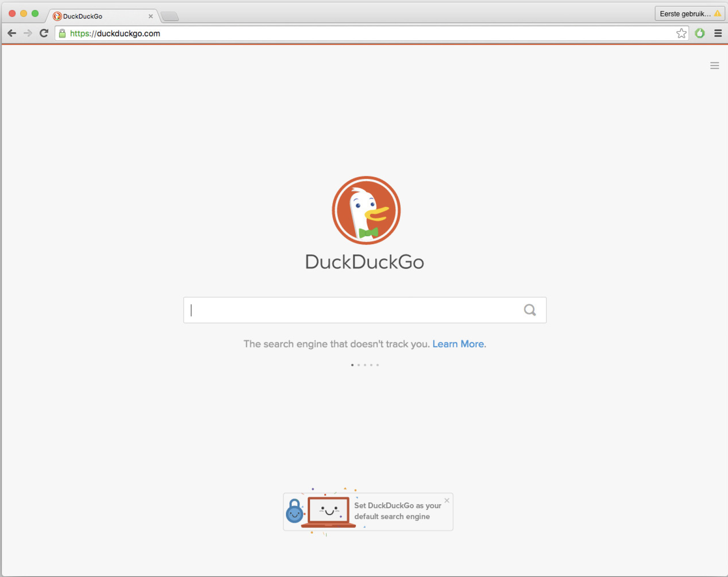Select the DuckDuckGo browser tab
The image size is (728, 577).
click(102, 16)
